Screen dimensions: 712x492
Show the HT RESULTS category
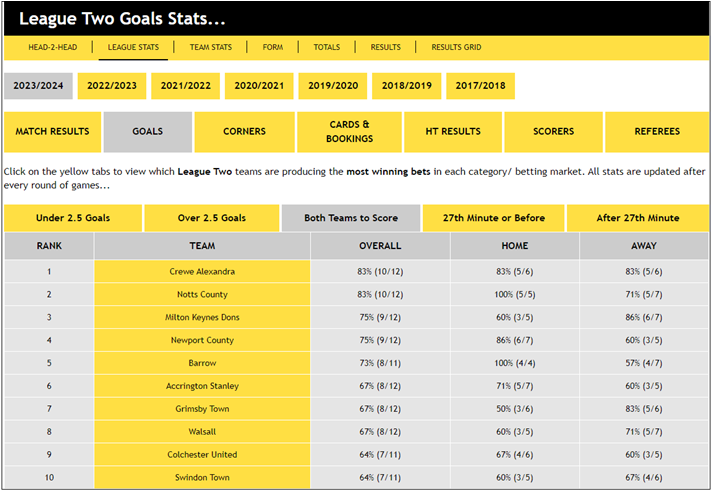[x=453, y=132]
